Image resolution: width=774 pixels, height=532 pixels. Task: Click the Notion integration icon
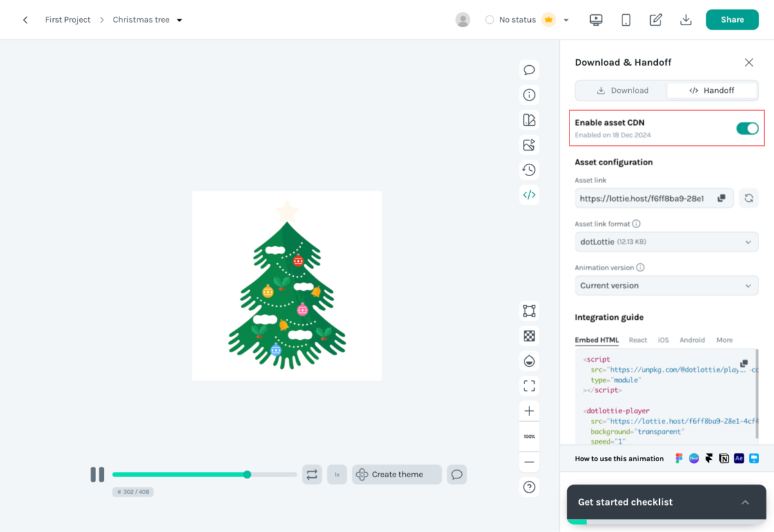[x=724, y=458]
